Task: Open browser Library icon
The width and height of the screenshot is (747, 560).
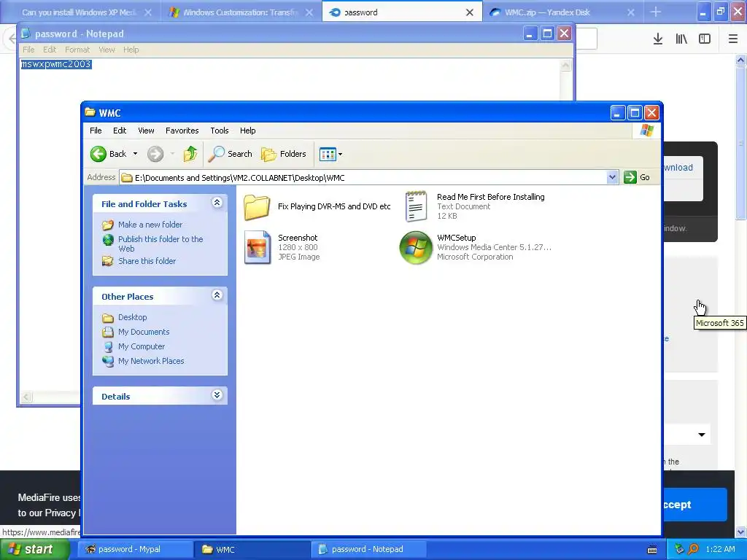Action: pos(681,39)
